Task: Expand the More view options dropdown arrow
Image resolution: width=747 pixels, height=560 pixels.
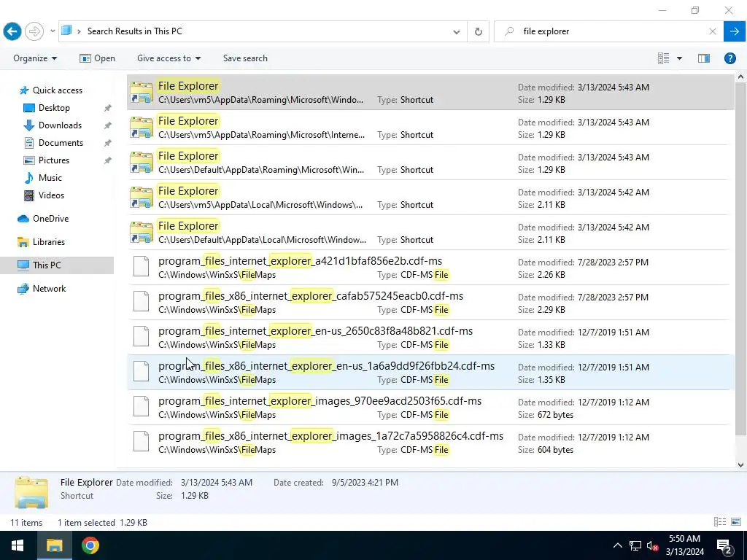Action: [679, 58]
